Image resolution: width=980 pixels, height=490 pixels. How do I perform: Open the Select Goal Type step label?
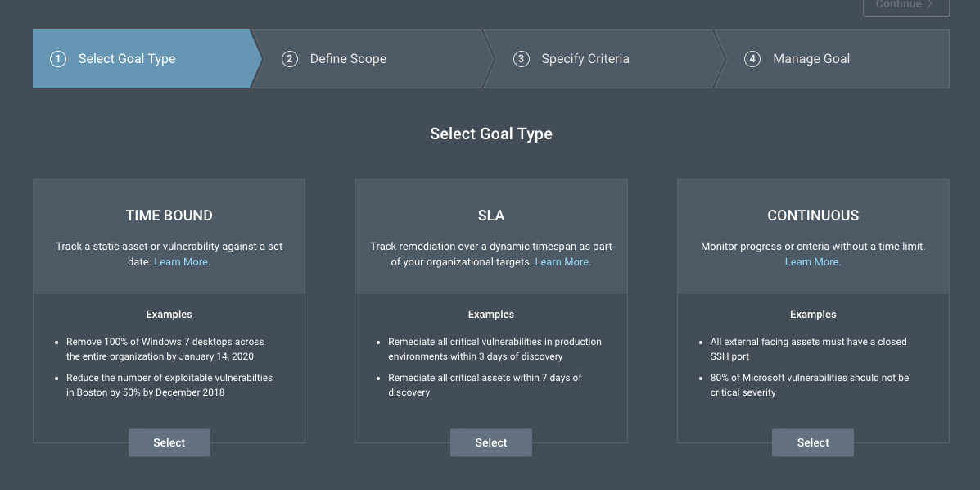[x=127, y=59]
